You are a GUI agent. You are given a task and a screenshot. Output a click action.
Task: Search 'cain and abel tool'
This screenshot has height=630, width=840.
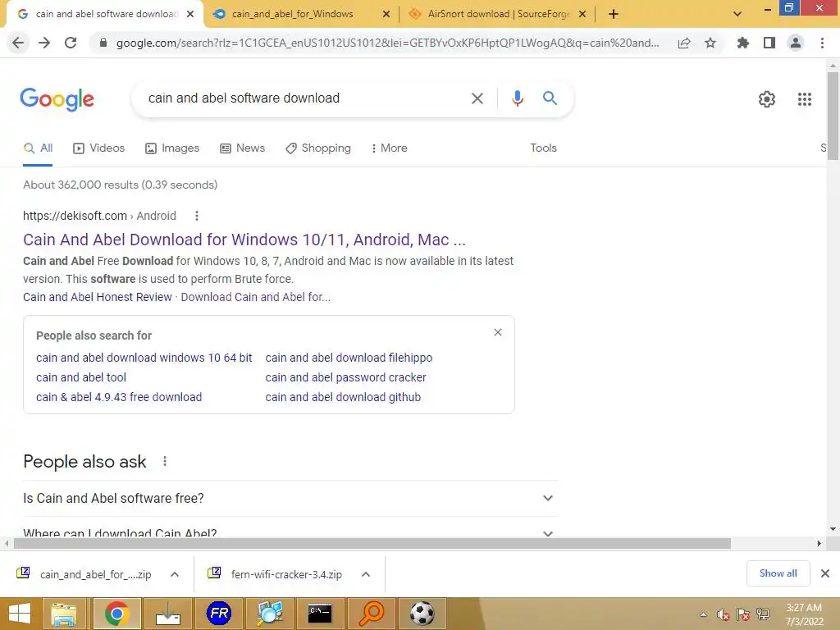pos(81,377)
